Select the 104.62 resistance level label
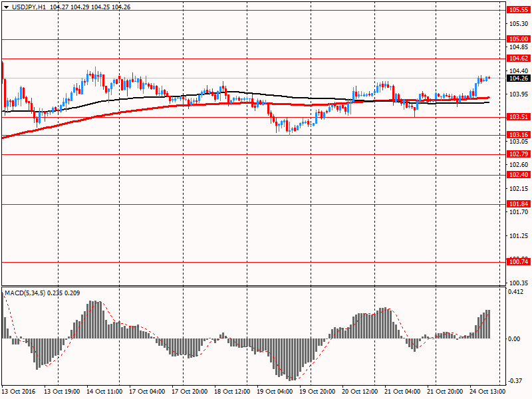Viewport: 532px width, 399px height. (x=517, y=59)
